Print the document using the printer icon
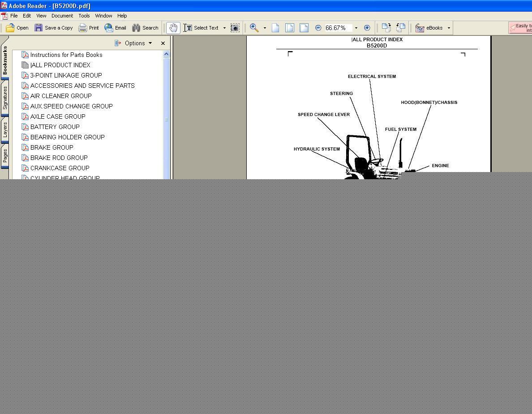Screen dimensions: 532x414 click(82, 28)
